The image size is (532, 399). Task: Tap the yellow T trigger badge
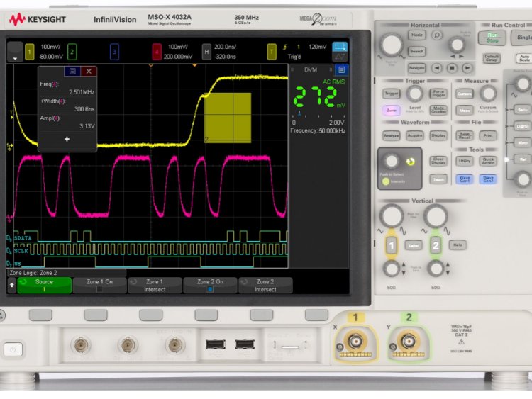(272, 52)
